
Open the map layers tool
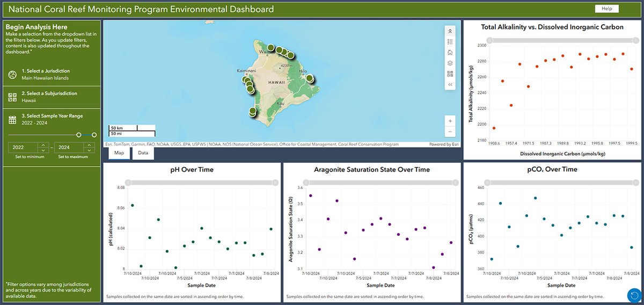click(x=450, y=63)
